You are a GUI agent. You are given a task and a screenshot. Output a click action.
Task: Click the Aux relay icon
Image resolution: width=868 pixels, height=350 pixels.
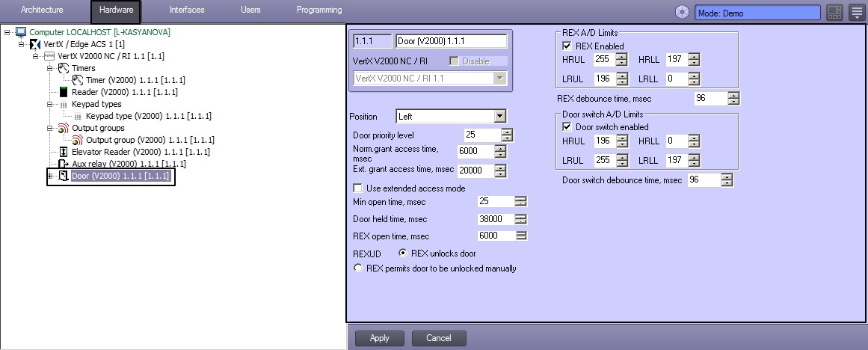pos(64,164)
